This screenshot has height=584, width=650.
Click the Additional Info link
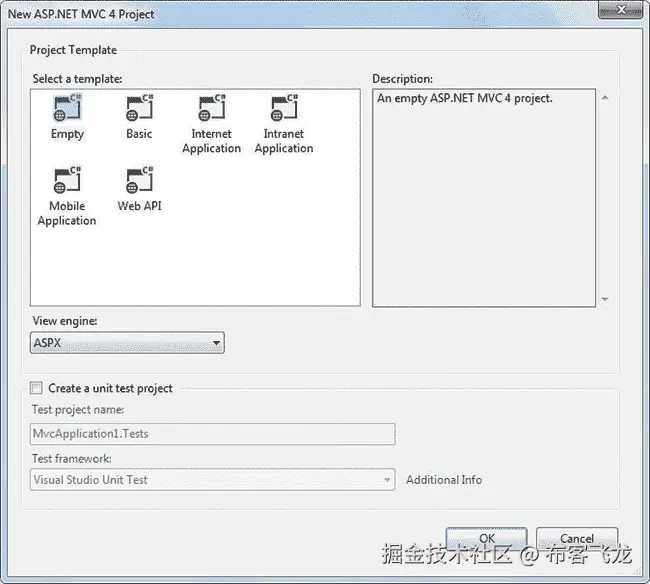pyautogui.click(x=444, y=480)
